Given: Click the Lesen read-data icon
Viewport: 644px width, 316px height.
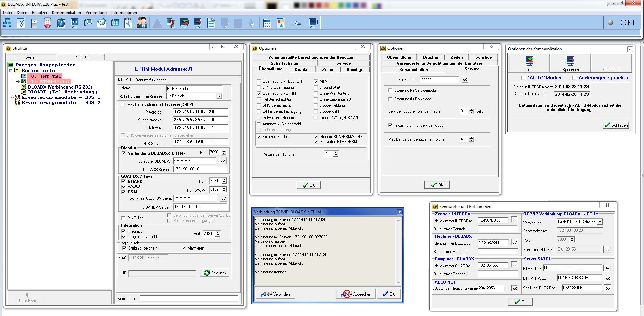Looking at the screenshot, I should (x=529, y=62).
